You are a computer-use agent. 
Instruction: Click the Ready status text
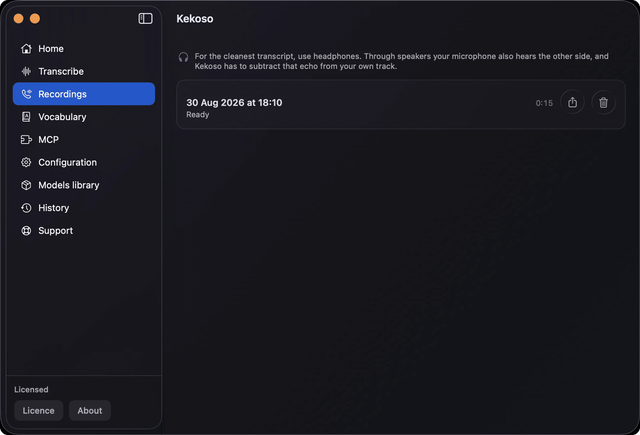pos(198,115)
